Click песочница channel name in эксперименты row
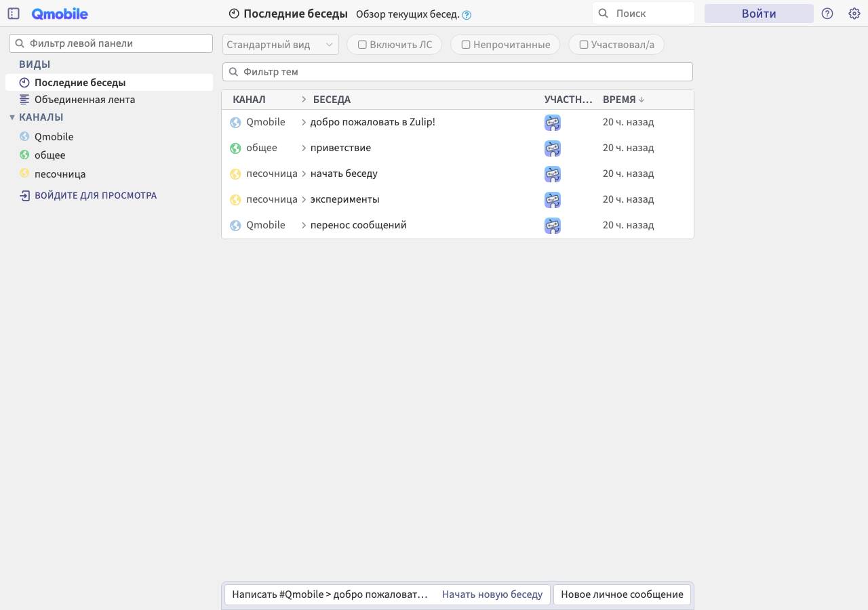This screenshot has width=868, height=610. click(272, 199)
